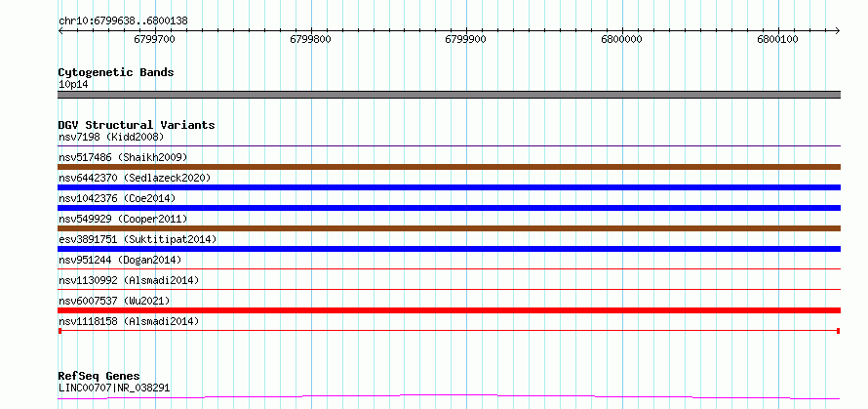Click the nsv7198 (Kidd2008) label
Viewport: 868px width, 409px height.
tap(111, 137)
